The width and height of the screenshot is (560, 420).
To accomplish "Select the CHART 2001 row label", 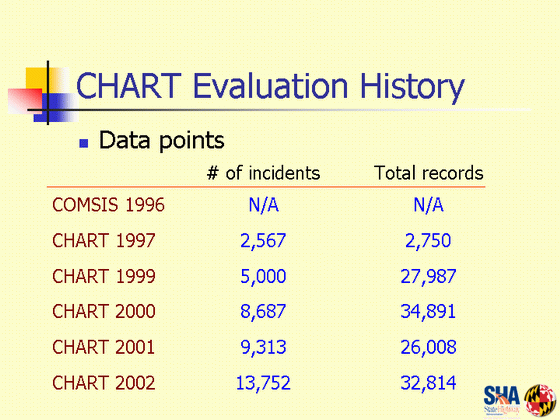I will tap(104, 347).
